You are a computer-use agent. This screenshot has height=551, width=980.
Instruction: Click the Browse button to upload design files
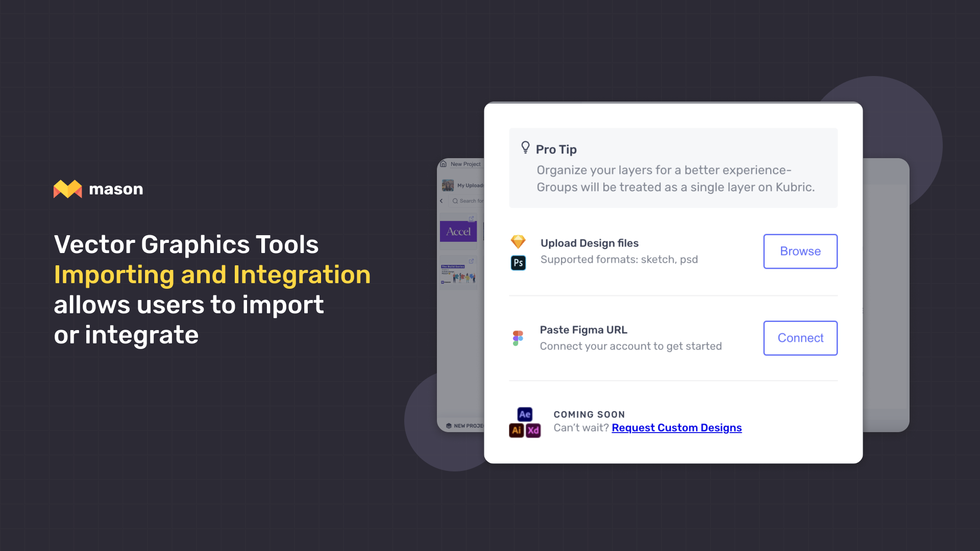tap(800, 251)
